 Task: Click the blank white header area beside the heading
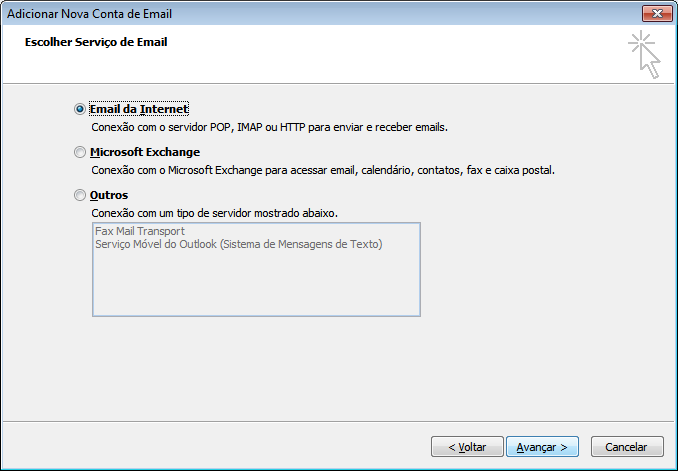pos(400,55)
